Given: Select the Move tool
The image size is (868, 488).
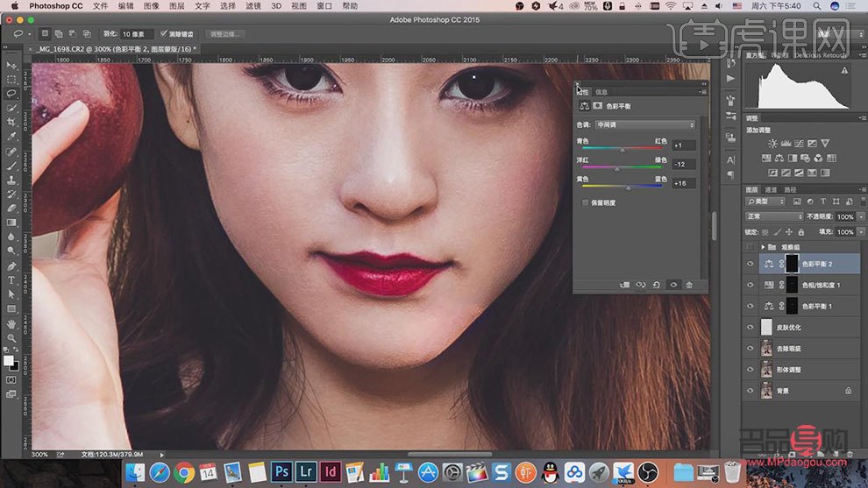Looking at the screenshot, I should point(11,66).
